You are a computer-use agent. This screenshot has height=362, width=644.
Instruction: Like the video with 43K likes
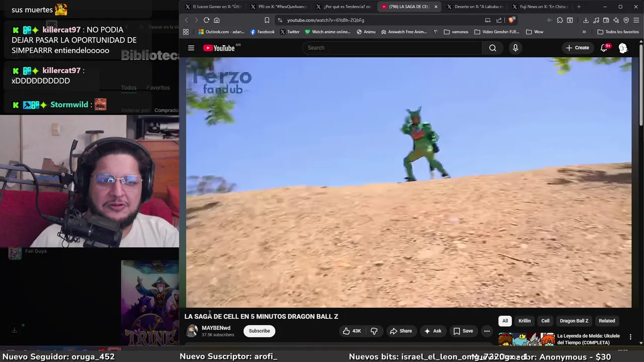click(352, 331)
